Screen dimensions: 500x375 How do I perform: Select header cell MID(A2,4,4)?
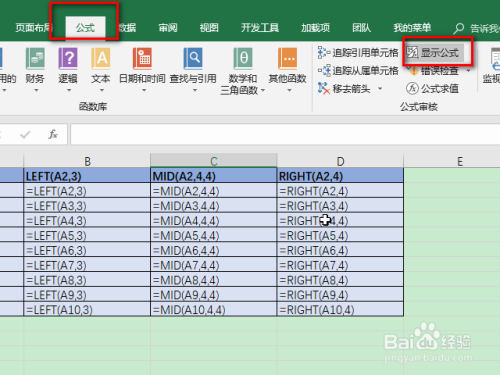click(x=214, y=176)
